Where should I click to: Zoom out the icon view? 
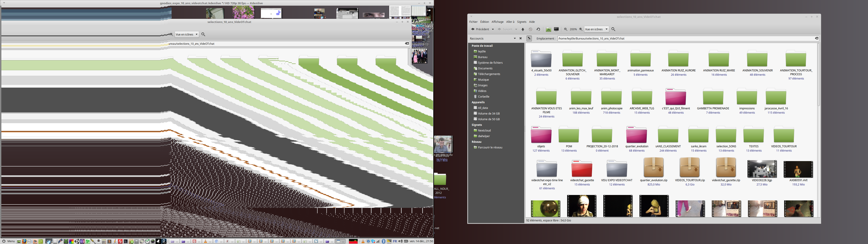[566, 29]
